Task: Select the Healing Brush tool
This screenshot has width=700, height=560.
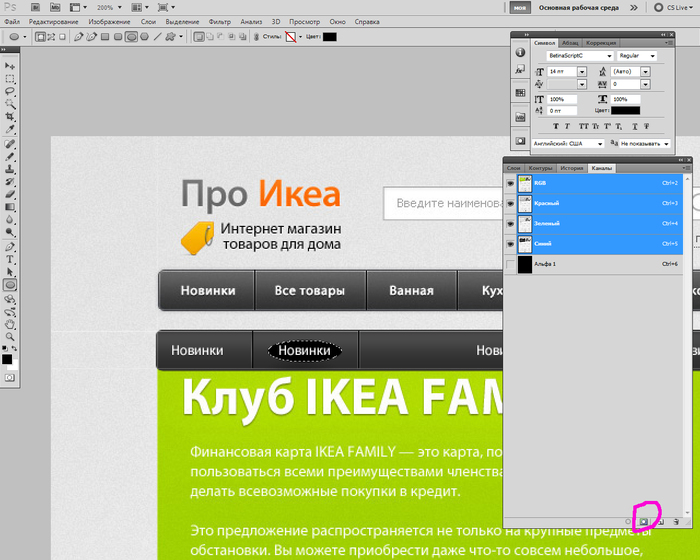Action: point(10,144)
